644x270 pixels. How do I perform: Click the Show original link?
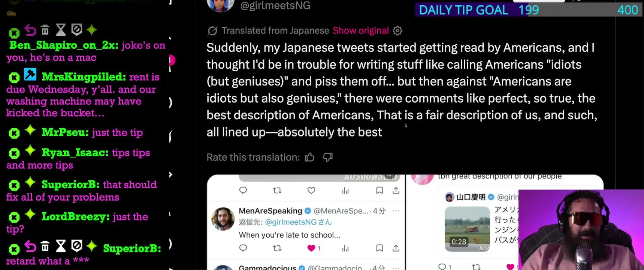pyautogui.click(x=360, y=31)
